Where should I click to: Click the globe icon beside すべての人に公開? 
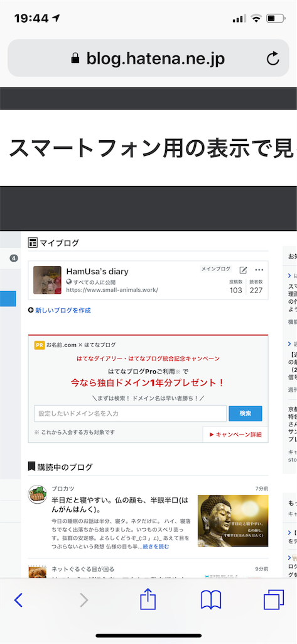tap(69, 282)
